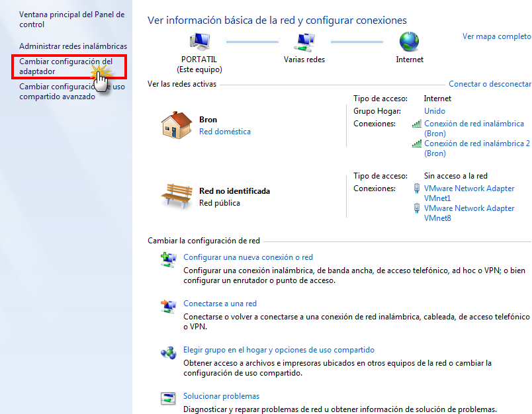
Task: Click the park bench public network icon
Action: coord(177,196)
